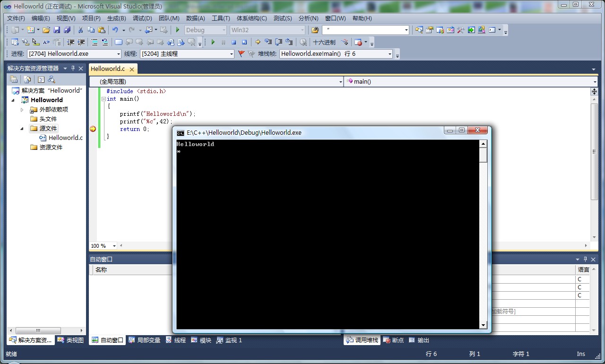Toggle hexadecimal display button 十六进制
Image resolution: width=605 pixels, height=364 pixels.
coord(324,42)
